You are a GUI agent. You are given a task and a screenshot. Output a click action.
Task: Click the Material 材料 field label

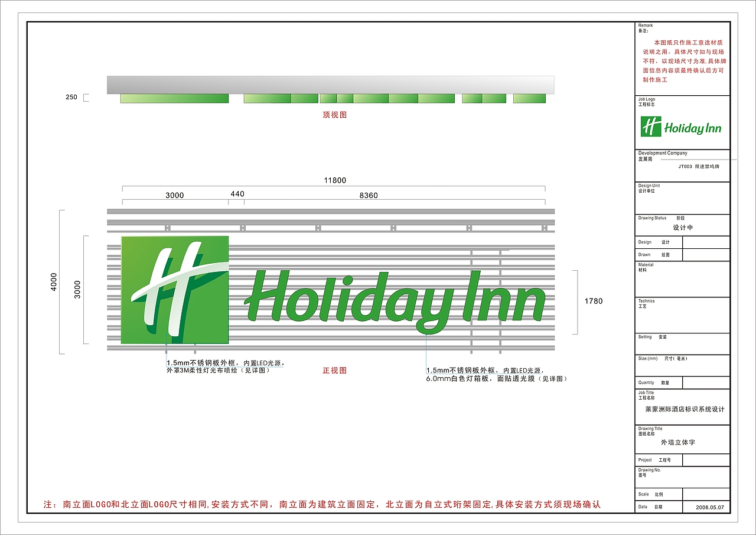click(x=646, y=267)
